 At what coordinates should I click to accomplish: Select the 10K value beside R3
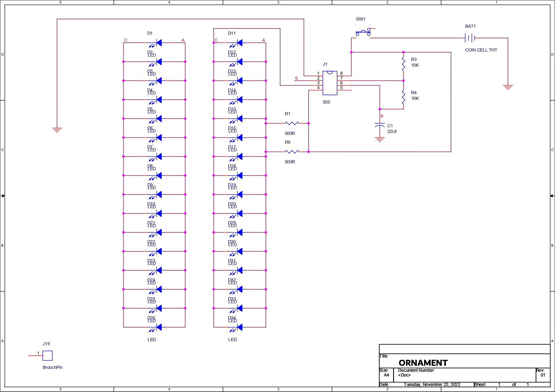(415, 65)
